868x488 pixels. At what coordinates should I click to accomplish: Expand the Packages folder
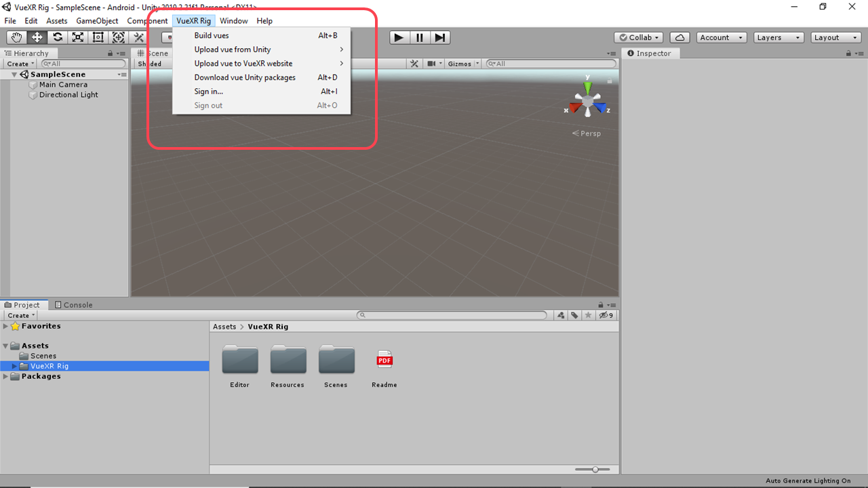pos(6,376)
